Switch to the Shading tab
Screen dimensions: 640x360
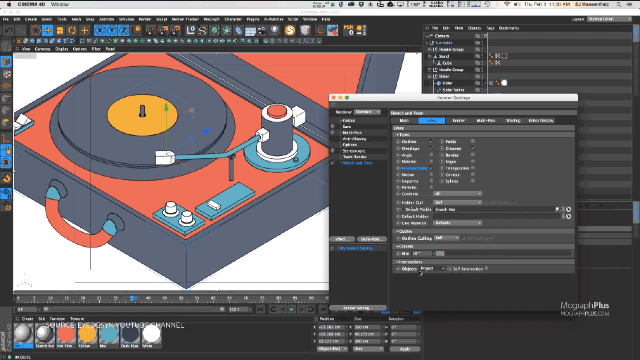[x=513, y=120]
